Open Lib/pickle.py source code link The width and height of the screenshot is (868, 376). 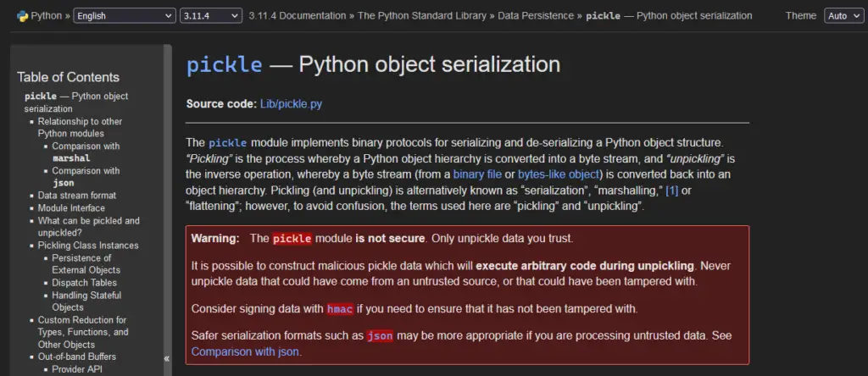[292, 104]
